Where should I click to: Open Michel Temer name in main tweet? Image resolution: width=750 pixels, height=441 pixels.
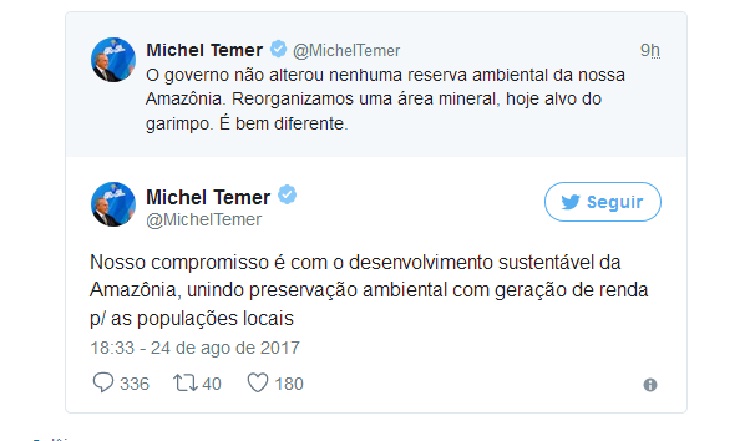208,197
